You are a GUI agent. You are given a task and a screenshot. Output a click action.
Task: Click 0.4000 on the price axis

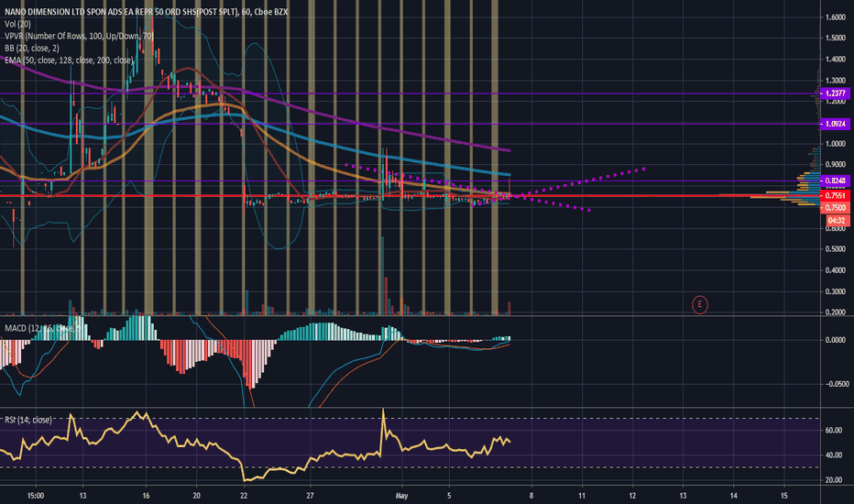835,270
